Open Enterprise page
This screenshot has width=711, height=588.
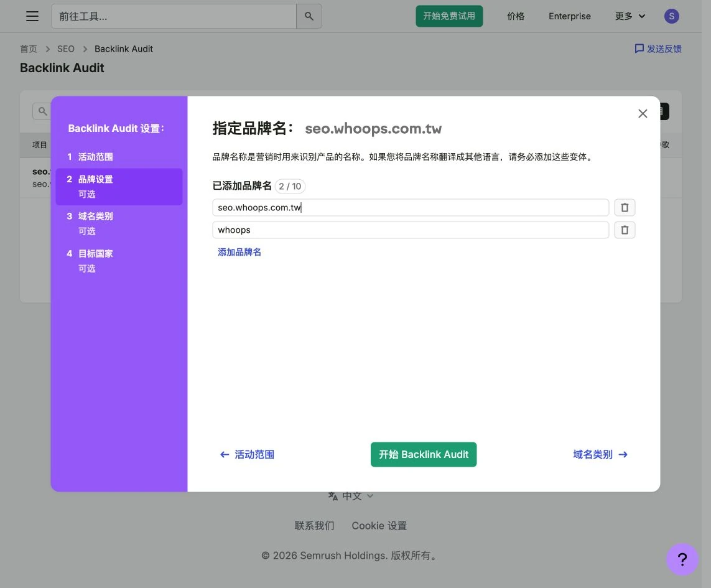click(x=570, y=16)
